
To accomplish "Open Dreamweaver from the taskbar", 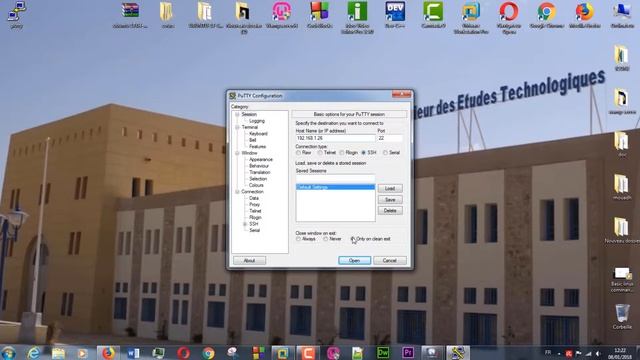I will [x=383, y=353].
